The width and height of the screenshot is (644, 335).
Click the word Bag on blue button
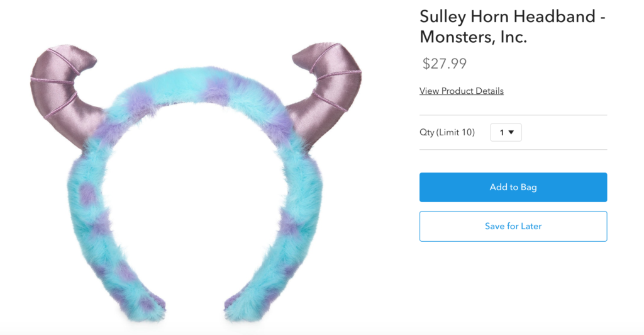[528, 188]
